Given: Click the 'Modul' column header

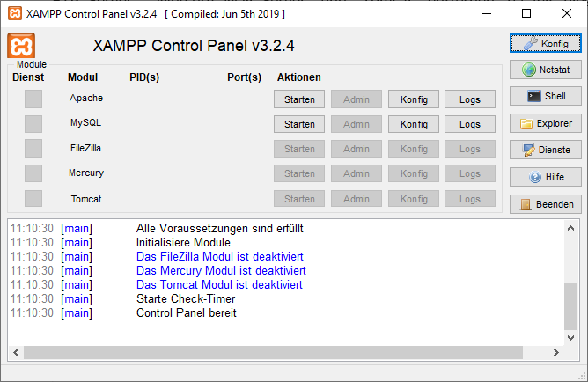Looking at the screenshot, I should click(x=83, y=77).
